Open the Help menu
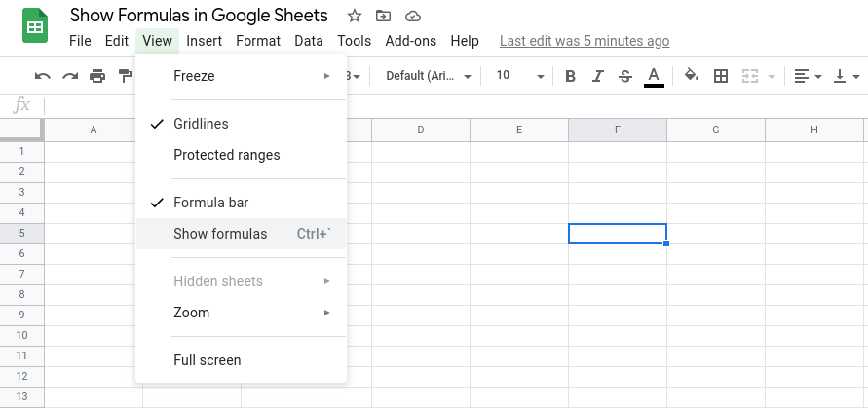This screenshot has width=868, height=408. tap(465, 41)
